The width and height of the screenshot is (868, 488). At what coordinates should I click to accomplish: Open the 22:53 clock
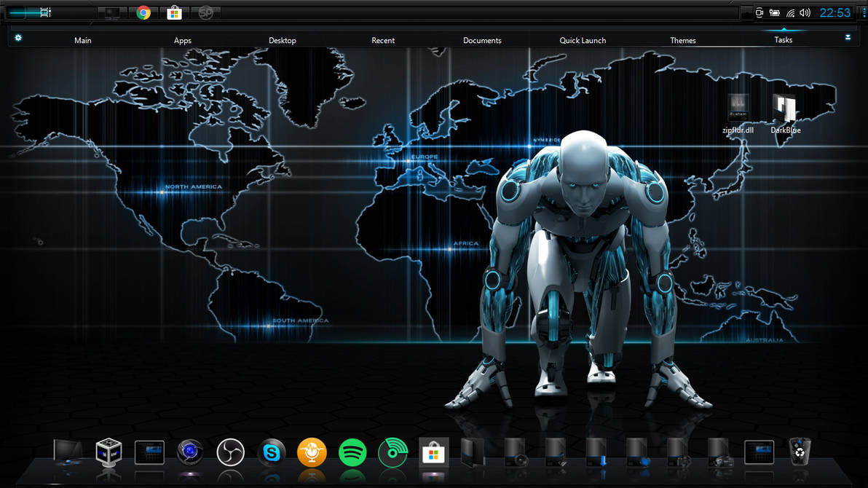835,12
